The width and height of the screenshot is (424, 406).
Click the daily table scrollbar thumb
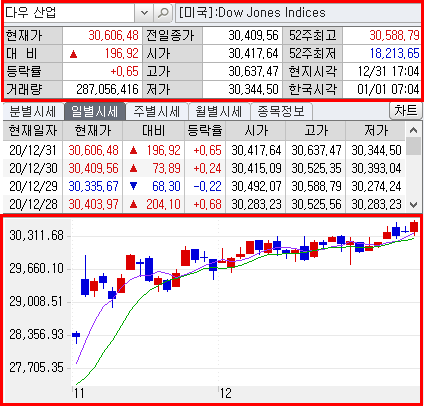click(414, 147)
